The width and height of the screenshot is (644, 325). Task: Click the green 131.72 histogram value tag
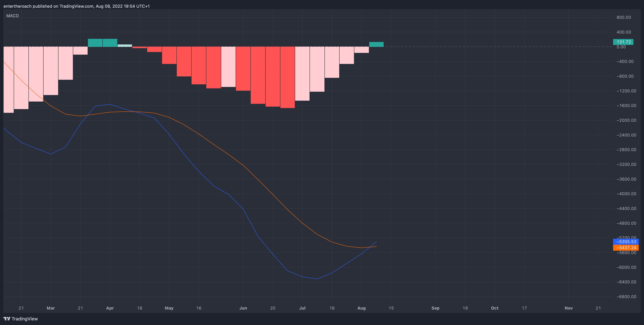(x=623, y=42)
